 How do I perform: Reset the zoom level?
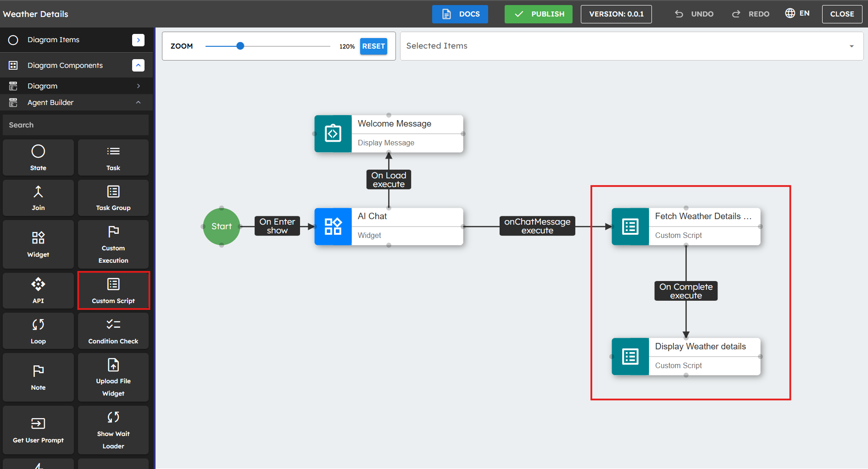[373, 46]
